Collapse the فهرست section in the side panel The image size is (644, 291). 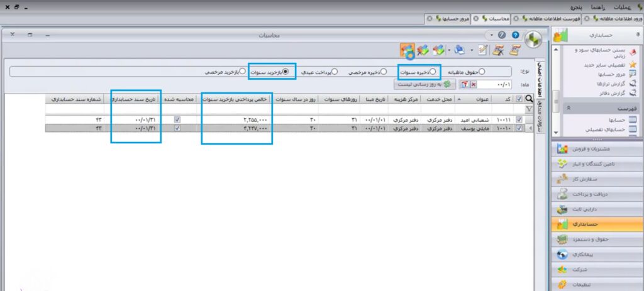tap(569, 108)
